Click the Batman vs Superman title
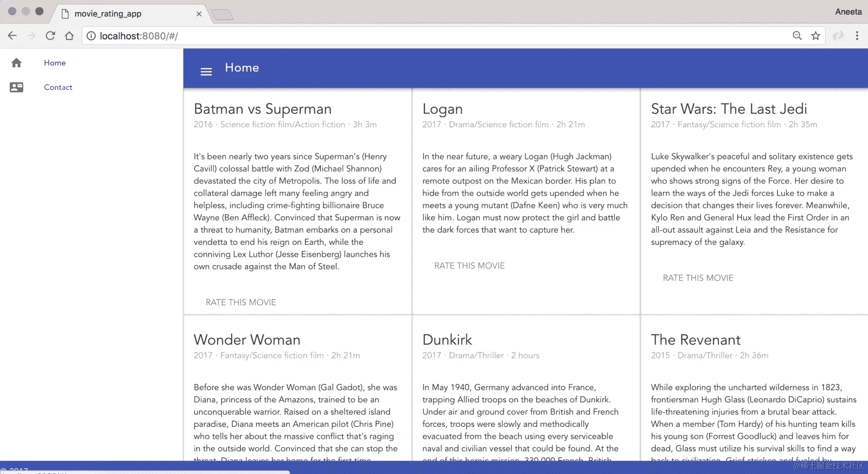The width and height of the screenshot is (868, 474). (263, 109)
